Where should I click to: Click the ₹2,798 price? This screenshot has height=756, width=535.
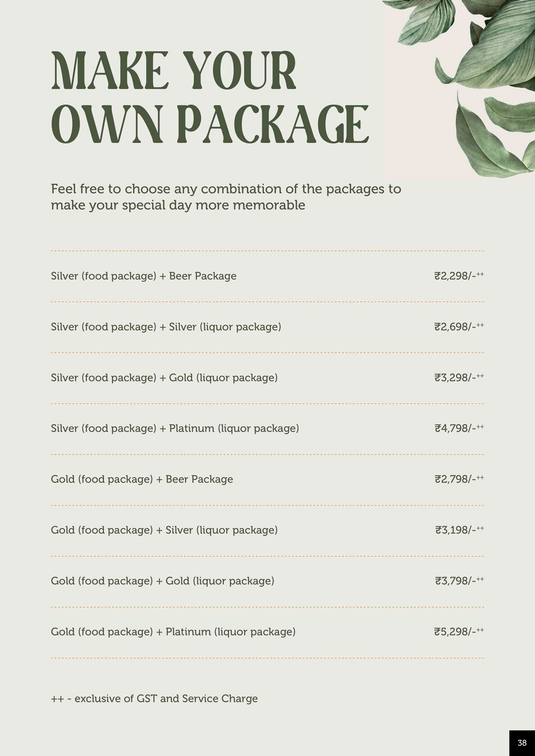[459, 479]
